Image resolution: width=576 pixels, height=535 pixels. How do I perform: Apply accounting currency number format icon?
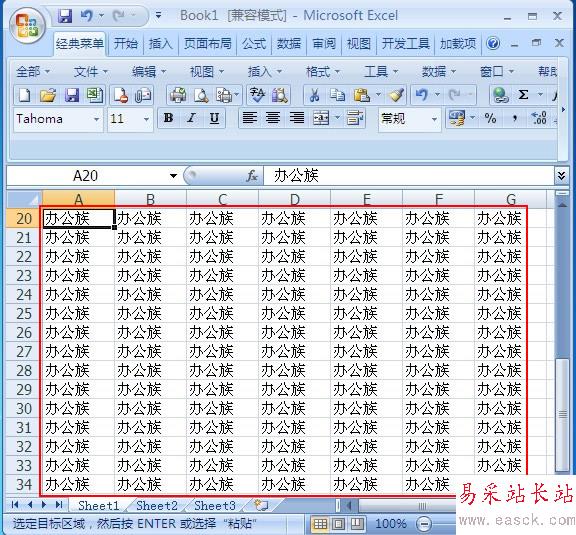[x=457, y=118]
